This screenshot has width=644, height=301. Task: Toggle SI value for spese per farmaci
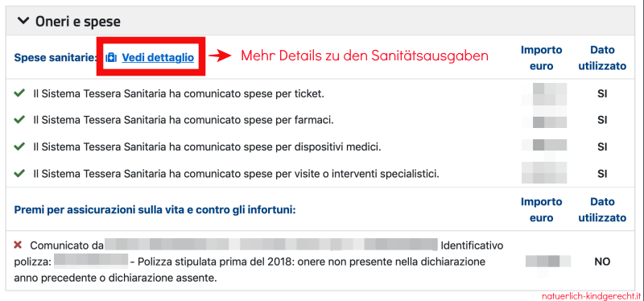(602, 120)
